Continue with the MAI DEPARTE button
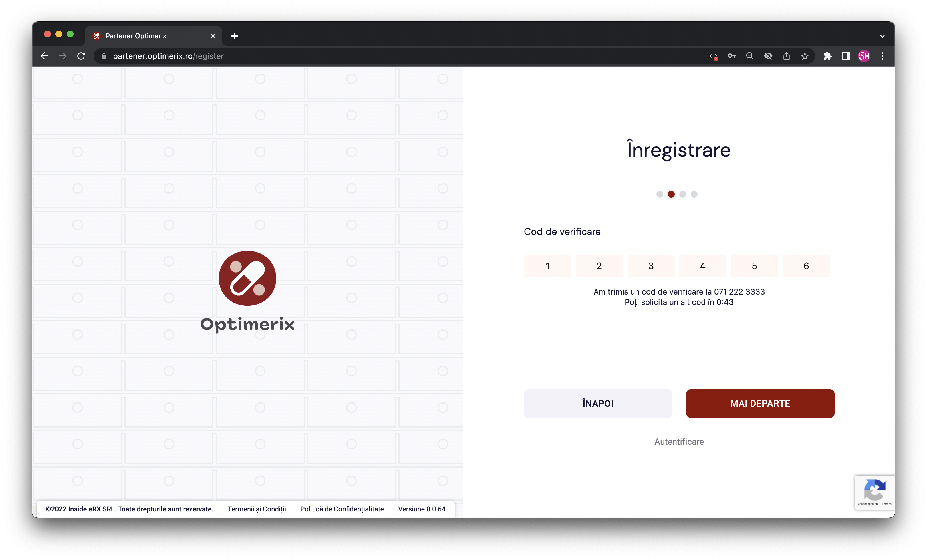927x560 pixels. pos(760,403)
